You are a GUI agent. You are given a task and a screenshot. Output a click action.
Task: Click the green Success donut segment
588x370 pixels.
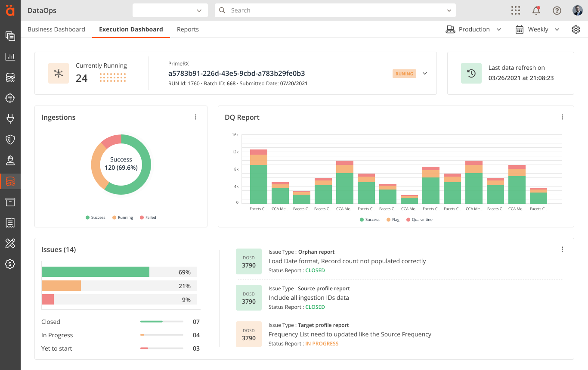146,168
